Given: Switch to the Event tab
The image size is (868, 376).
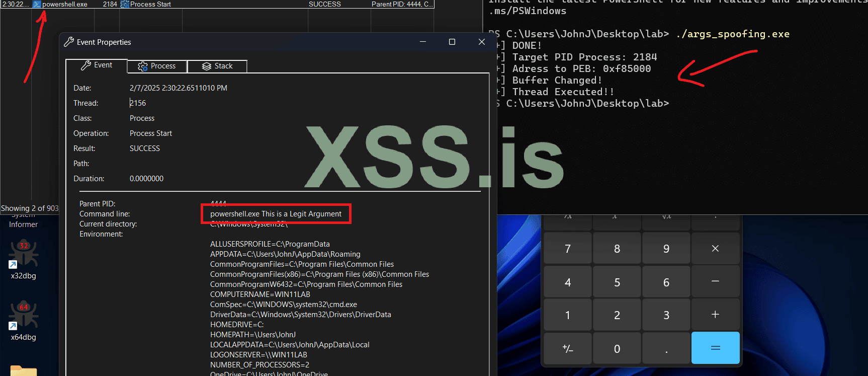Looking at the screenshot, I should pyautogui.click(x=96, y=65).
